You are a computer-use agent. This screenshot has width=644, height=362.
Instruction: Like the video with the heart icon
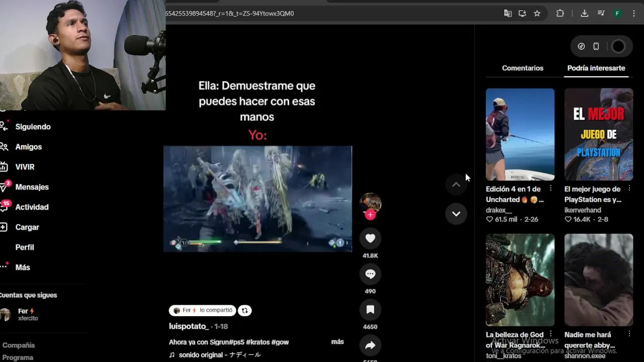click(370, 238)
